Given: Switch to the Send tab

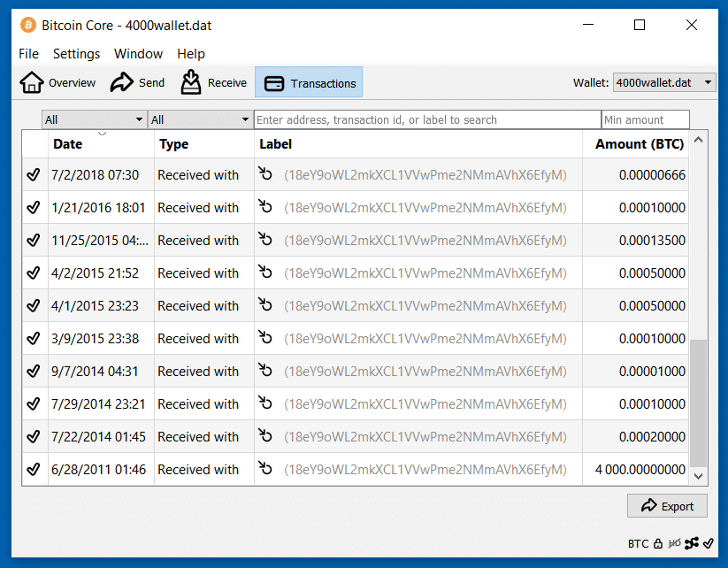Looking at the screenshot, I should point(137,82).
